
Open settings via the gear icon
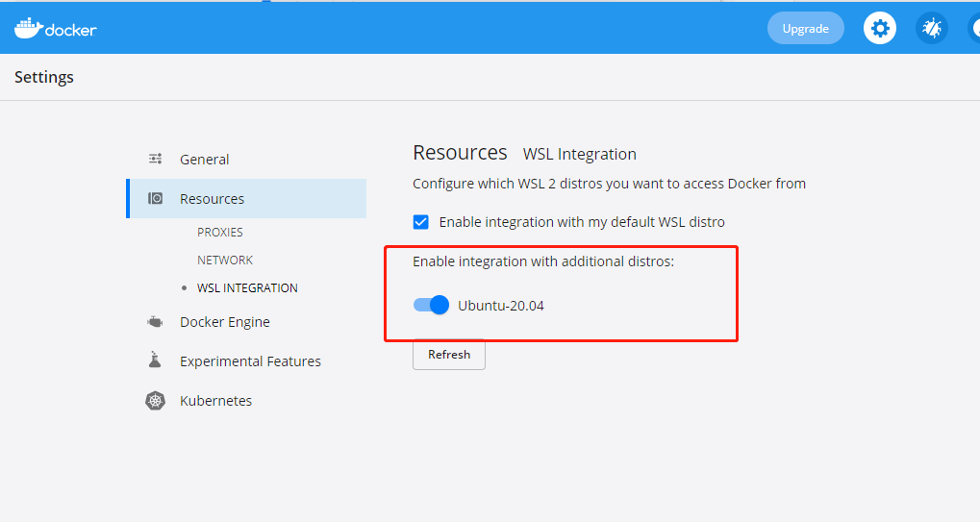879,28
